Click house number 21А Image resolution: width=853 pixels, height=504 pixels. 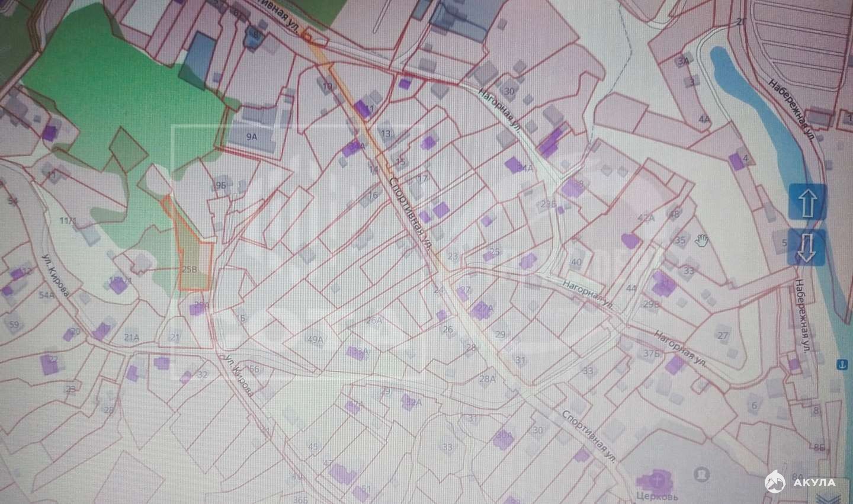pos(131,337)
